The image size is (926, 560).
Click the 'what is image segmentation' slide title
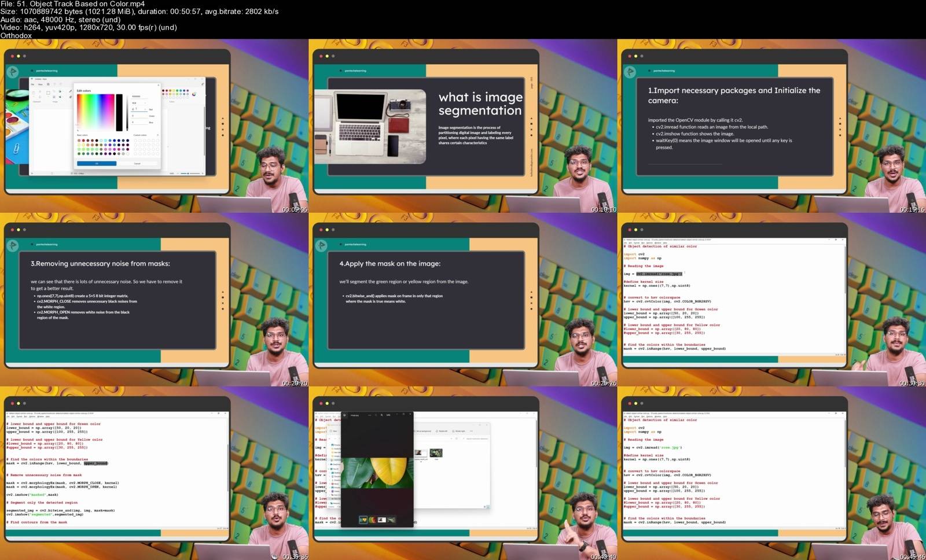[x=480, y=104]
